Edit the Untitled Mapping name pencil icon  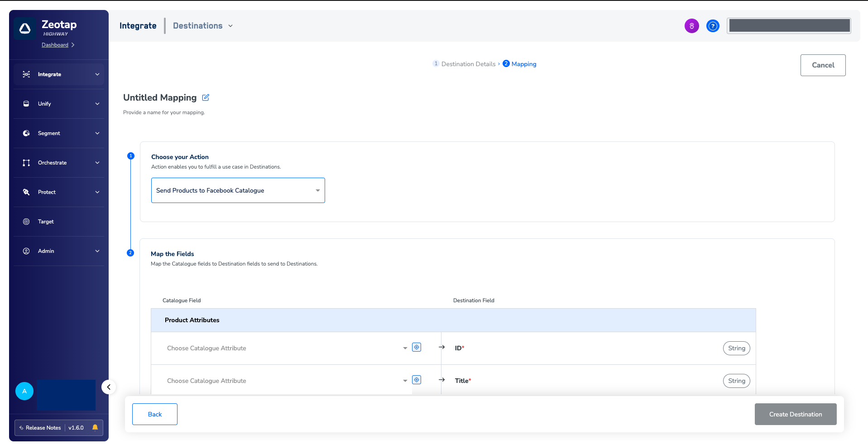click(x=206, y=97)
